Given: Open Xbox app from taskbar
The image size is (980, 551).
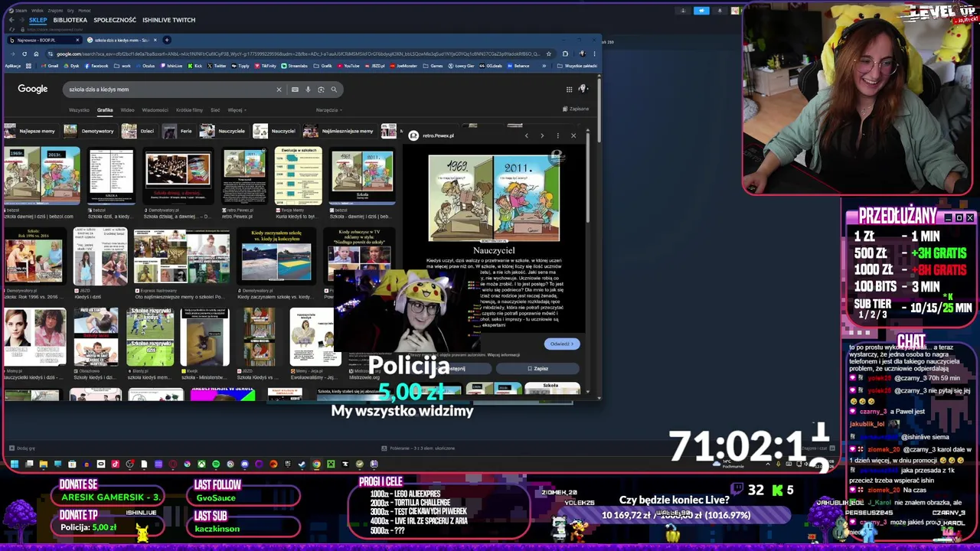Looking at the screenshot, I should pyautogui.click(x=201, y=464).
